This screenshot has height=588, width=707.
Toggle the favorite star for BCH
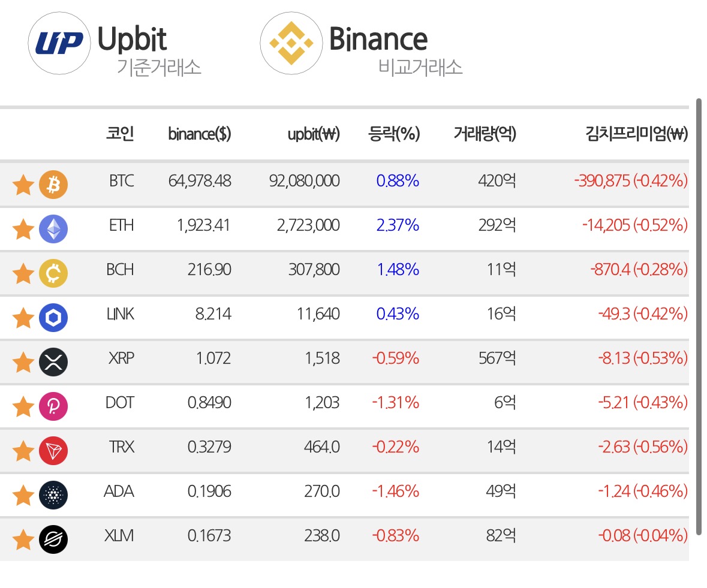23,273
